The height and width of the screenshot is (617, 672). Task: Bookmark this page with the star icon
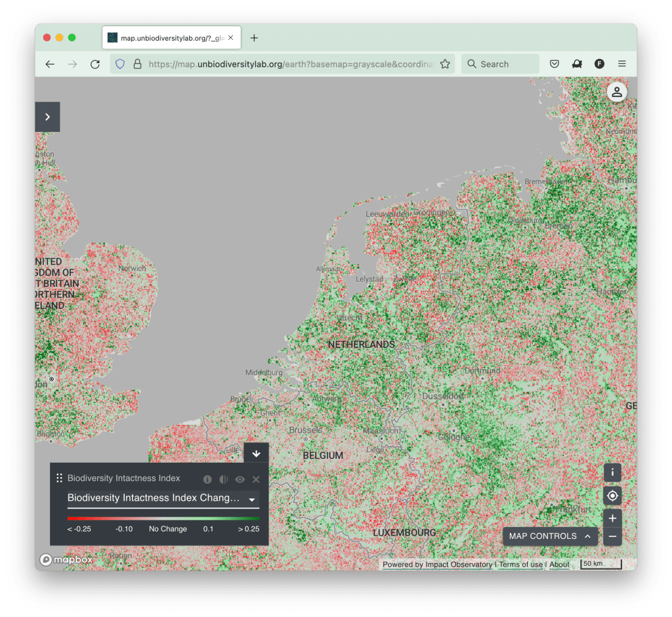(445, 64)
